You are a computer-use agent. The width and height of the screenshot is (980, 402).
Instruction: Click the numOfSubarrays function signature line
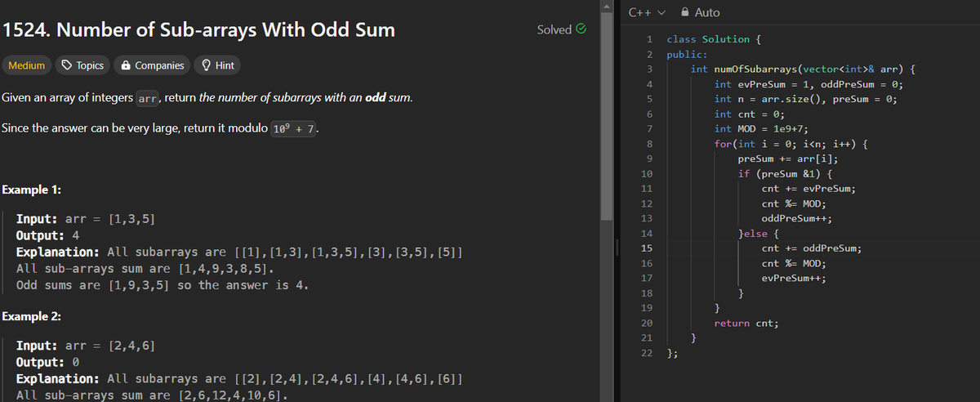point(801,69)
